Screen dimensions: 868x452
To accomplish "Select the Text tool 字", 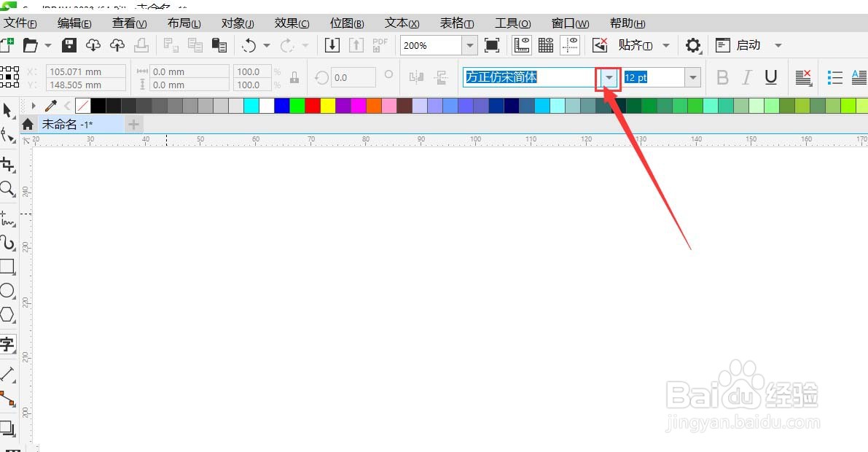I will pos(8,344).
